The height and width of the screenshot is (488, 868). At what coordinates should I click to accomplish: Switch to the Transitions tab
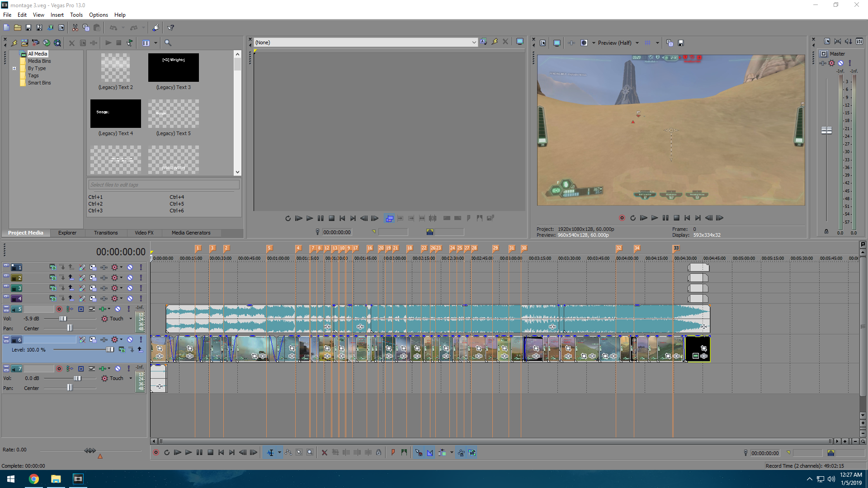[106, 233]
